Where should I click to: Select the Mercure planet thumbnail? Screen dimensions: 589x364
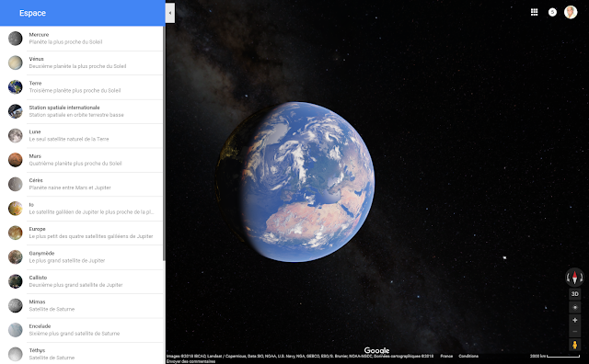pos(16,39)
